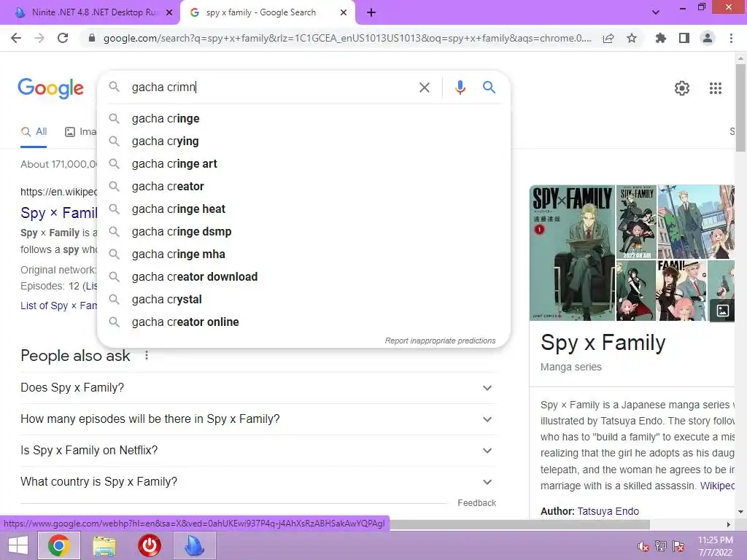This screenshot has width=747, height=560.
Task: Choose suggestion gacha creator
Action: [x=303, y=186]
